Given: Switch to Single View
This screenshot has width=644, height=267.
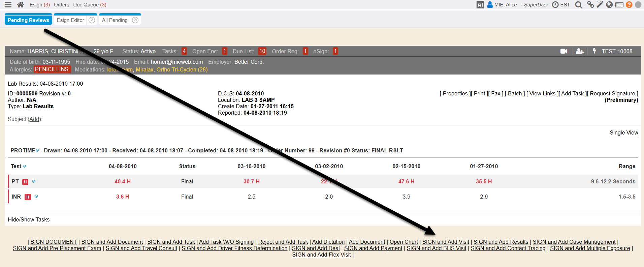Looking at the screenshot, I should click(x=624, y=133).
